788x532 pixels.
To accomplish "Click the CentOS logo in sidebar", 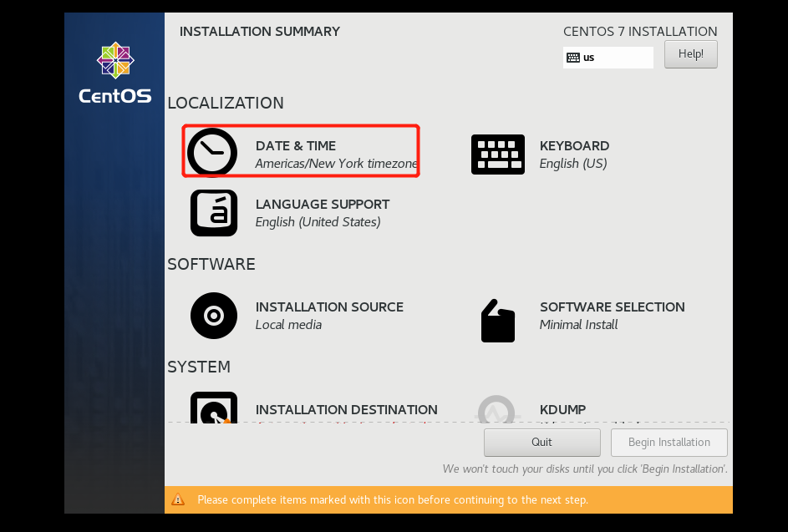I will [x=115, y=73].
